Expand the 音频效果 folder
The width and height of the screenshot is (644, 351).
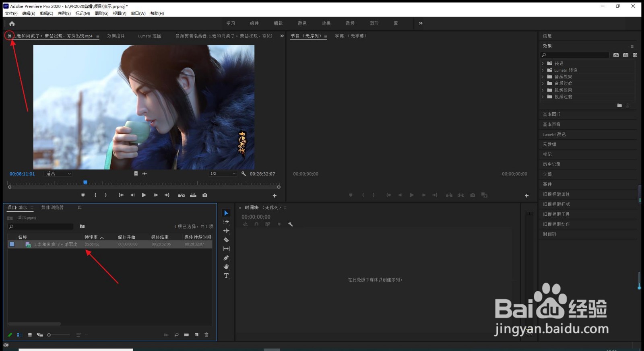543,77
